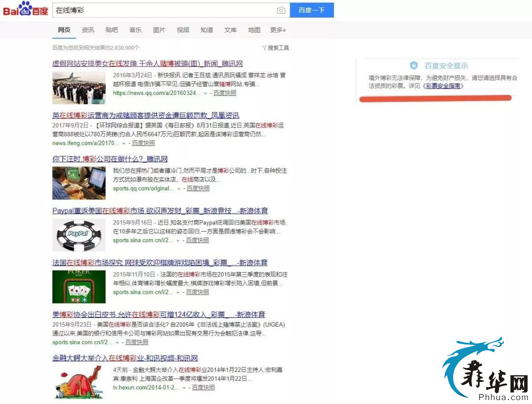Expand the URL arrow under the Paypal result
The image size is (532, 404).
[178, 241]
